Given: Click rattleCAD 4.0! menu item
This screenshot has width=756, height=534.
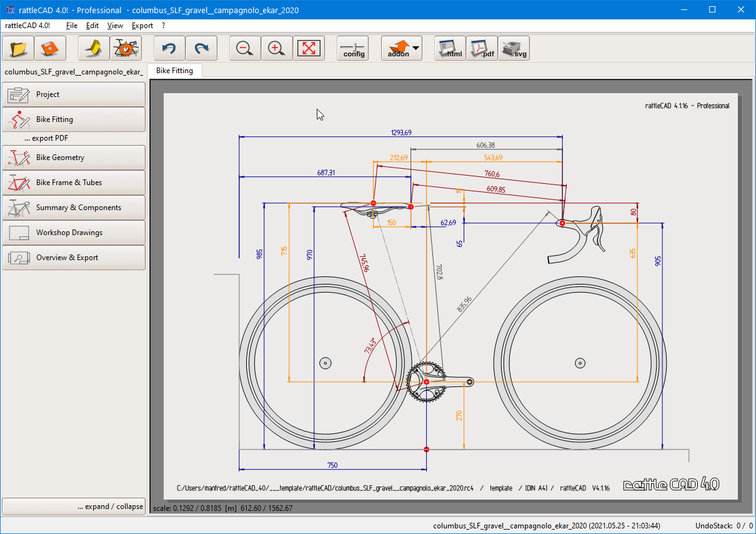Looking at the screenshot, I should (x=27, y=26).
